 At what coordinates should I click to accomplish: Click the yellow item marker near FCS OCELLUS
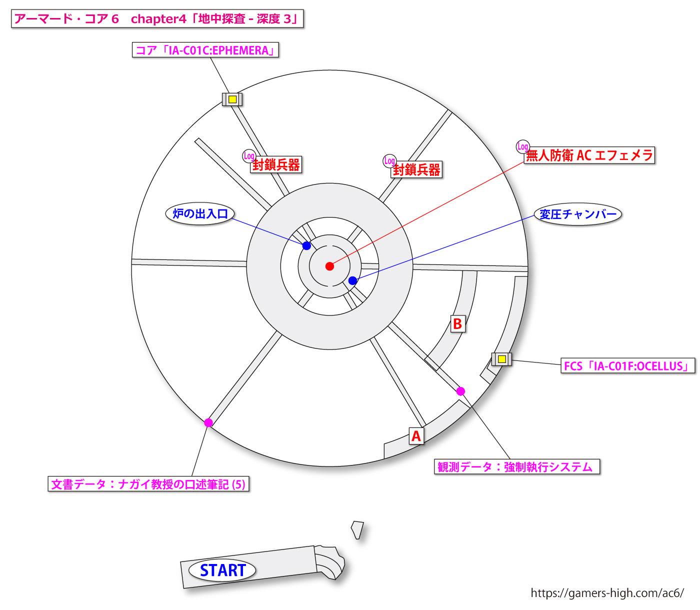[x=501, y=359]
